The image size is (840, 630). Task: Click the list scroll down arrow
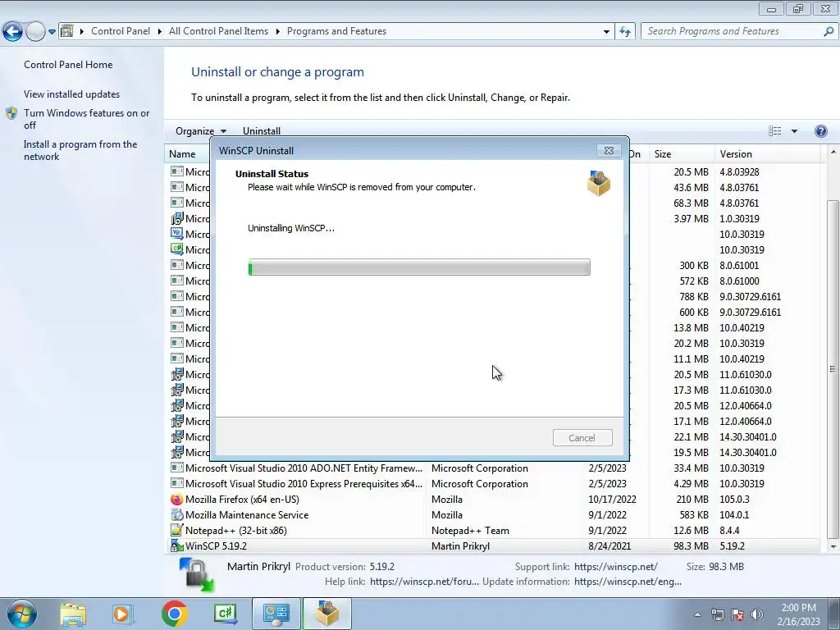pos(833,546)
